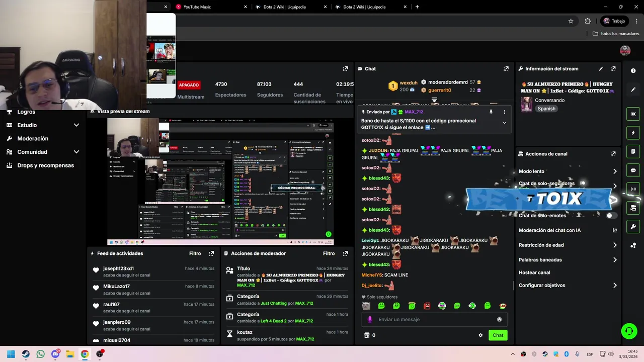This screenshot has width=644, height=362.
Task: Open Todos los marcadores folder
Action: pyautogui.click(x=616, y=34)
